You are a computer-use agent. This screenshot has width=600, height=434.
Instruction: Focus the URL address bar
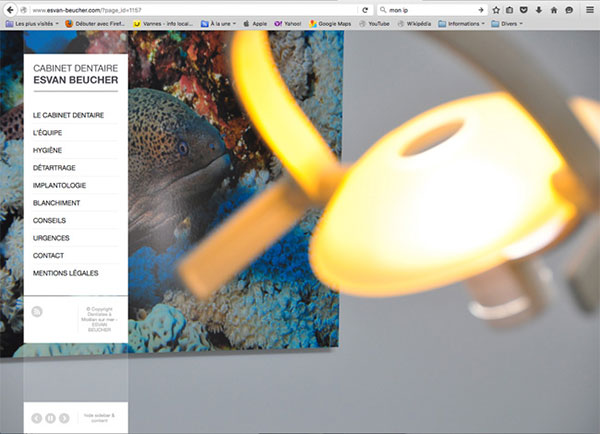[193, 10]
